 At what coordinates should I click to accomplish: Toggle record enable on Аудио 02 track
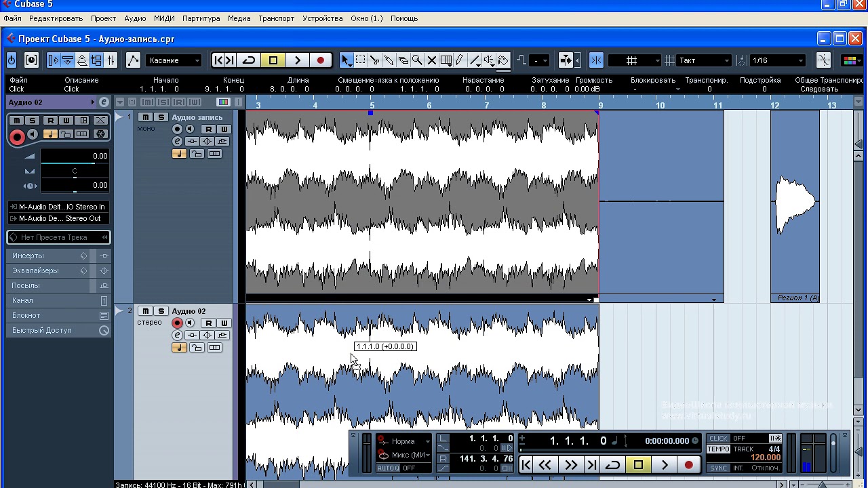(x=177, y=323)
